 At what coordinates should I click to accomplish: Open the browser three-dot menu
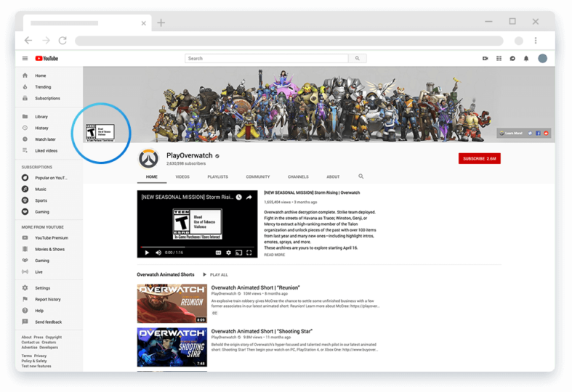click(x=536, y=41)
